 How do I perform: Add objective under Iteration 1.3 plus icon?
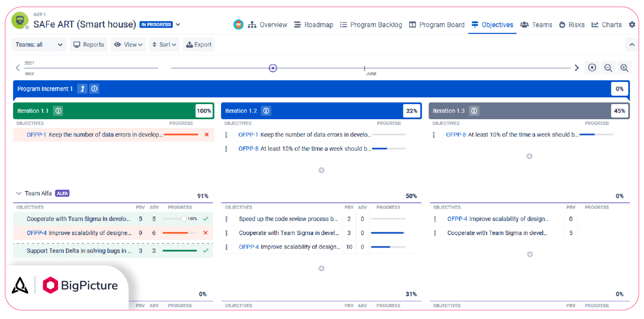tap(530, 156)
